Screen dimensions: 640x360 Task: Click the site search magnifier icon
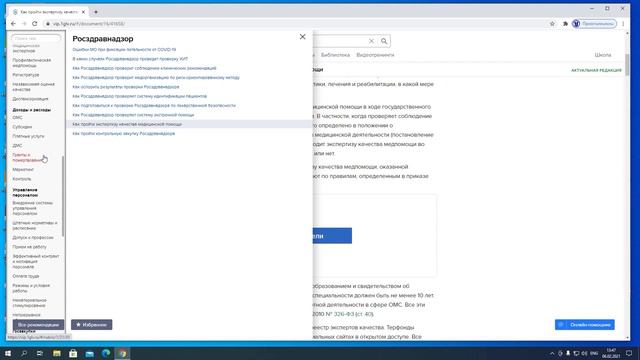pyautogui.click(x=384, y=41)
